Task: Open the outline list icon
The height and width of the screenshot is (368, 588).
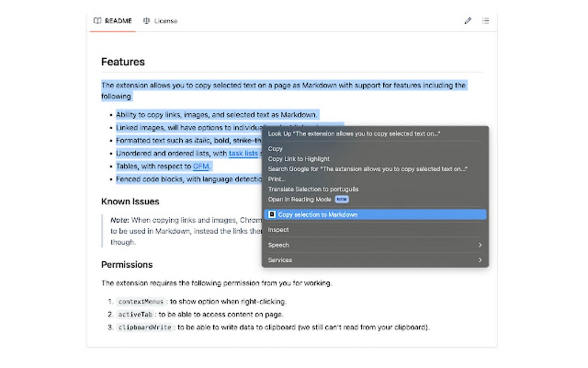Action: coord(486,21)
